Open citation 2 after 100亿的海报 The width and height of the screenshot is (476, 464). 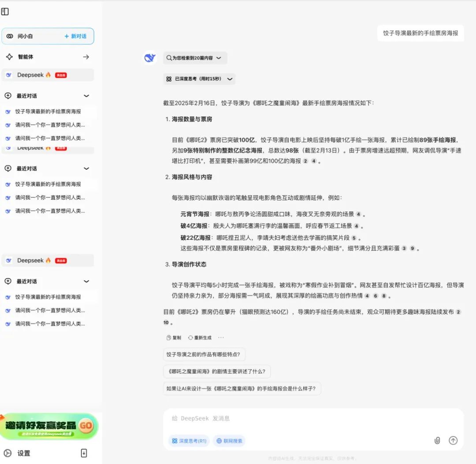[305, 161]
